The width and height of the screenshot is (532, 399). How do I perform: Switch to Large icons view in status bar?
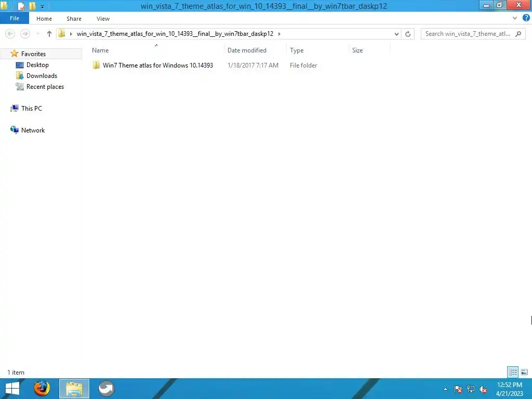(524, 372)
